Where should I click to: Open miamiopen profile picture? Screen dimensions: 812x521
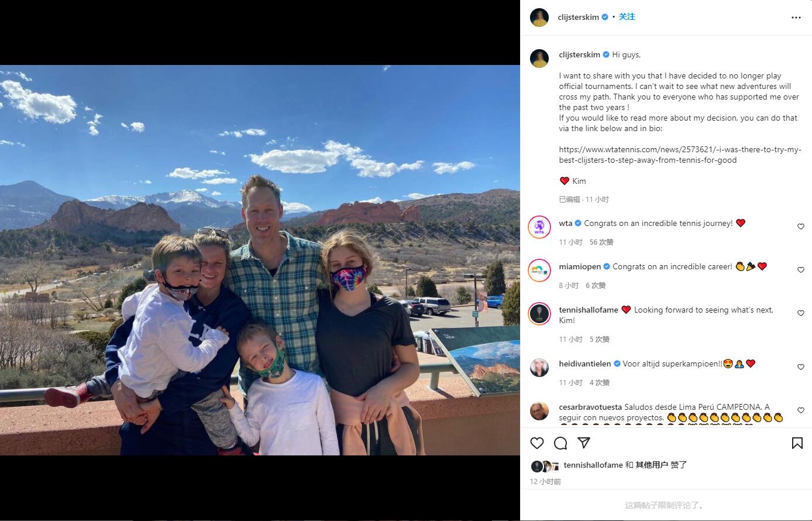click(539, 270)
